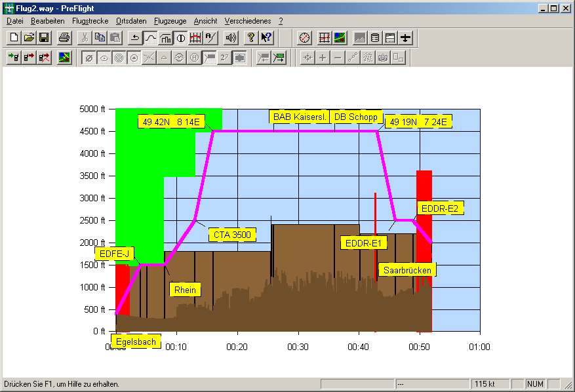The height and width of the screenshot is (392, 575).
Task: Open the database cylinder icon
Action: 376,37
